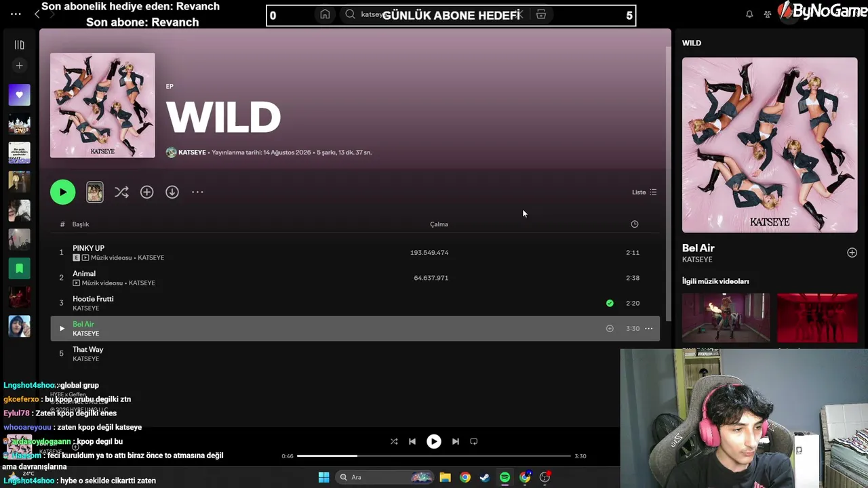868x488 pixels.
Task: Sort tracks by the Çalma play count column
Action: coord(439,224)
